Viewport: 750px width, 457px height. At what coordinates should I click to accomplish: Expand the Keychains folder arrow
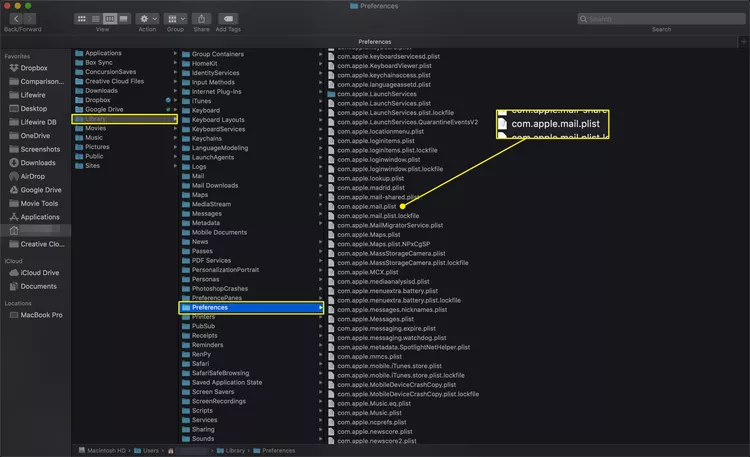coord(320,138)
